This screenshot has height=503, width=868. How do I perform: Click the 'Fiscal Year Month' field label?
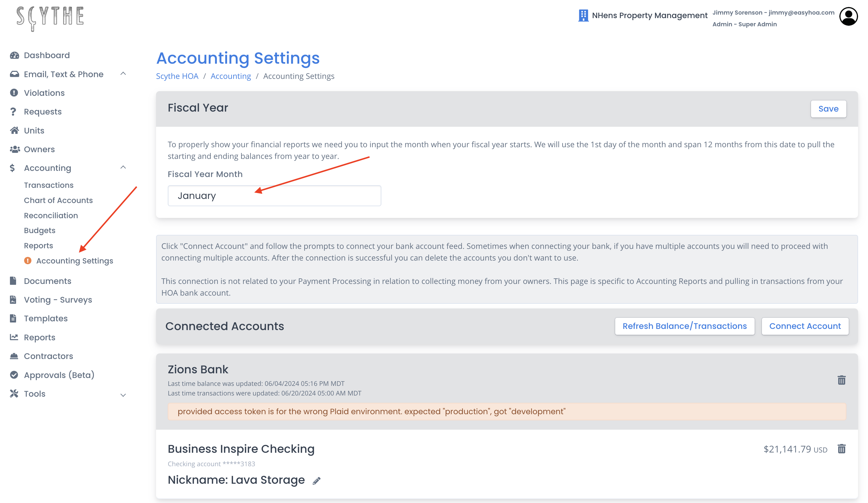(x=205, y=174)
